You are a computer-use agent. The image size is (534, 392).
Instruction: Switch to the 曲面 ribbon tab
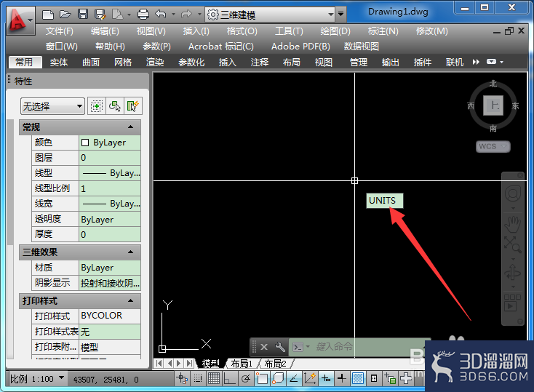[x=91, y=63]
